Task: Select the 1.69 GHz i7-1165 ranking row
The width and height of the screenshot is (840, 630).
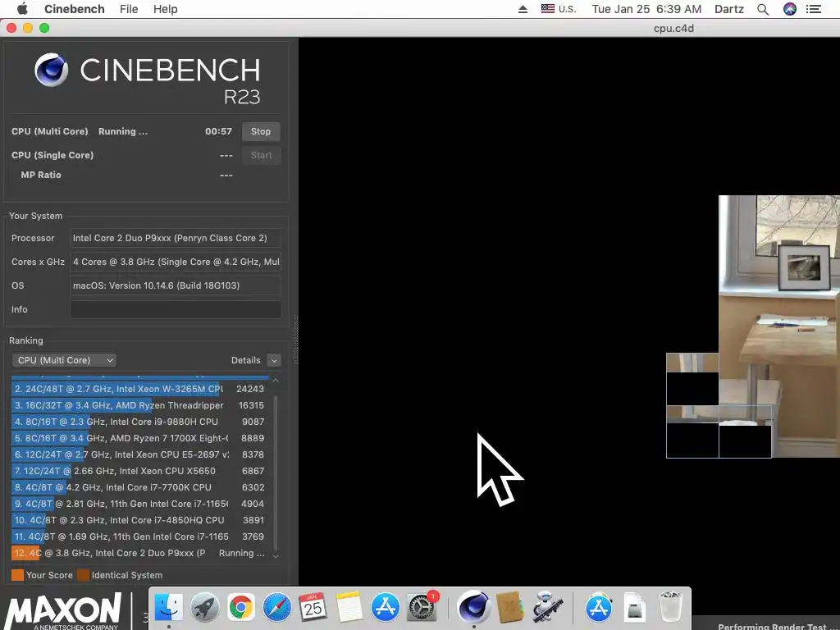Action: (x=139, y=536)
